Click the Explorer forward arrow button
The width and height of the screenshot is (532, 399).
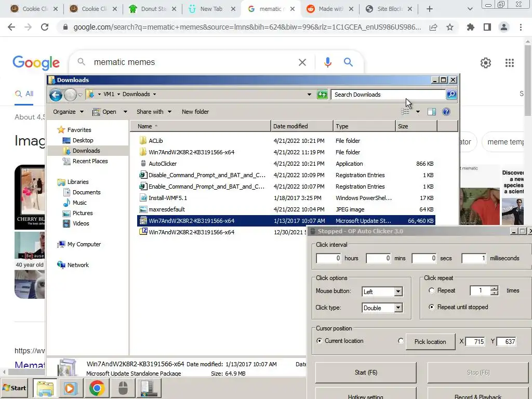[x=70, y=95]
